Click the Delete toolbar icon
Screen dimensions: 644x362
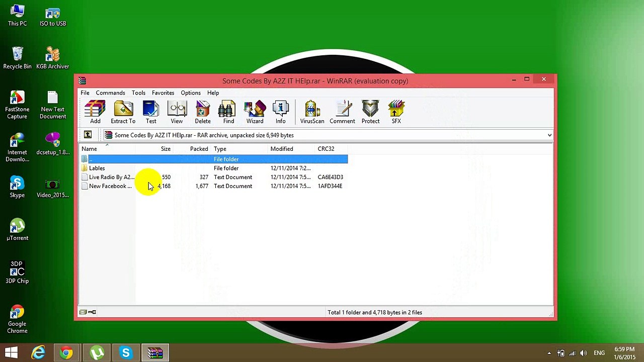[203, 112]
